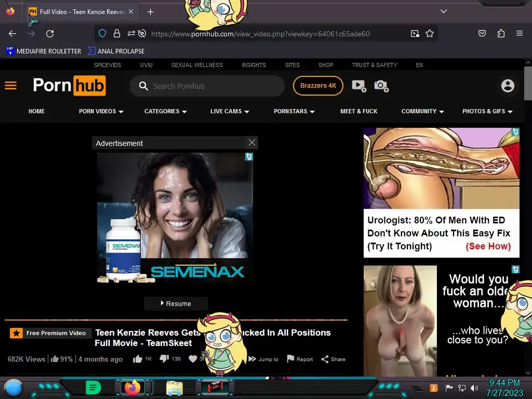Open the green app on the taskbar

tap(93, 388)
